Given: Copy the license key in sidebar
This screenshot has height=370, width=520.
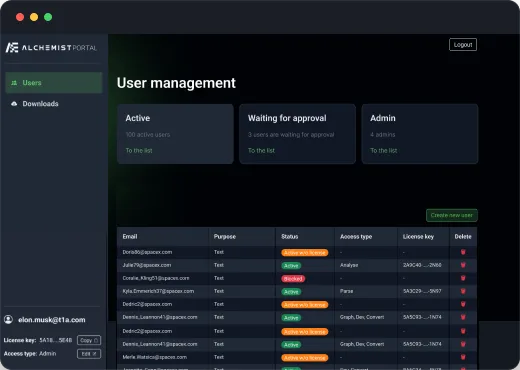Looking at the screenshot, I should tap(89, 340).
